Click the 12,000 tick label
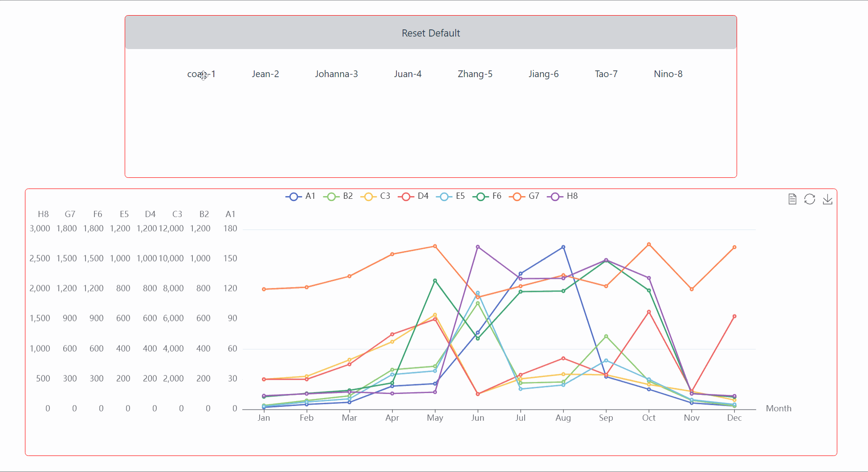The height and width of the screenshot is (472, 868). (x=171, y=228)
